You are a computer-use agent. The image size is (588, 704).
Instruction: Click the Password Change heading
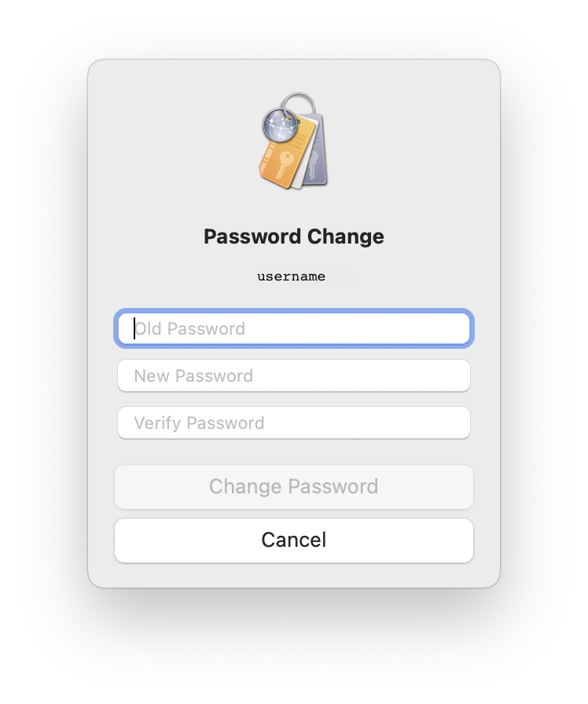click(x=294, y=236)
